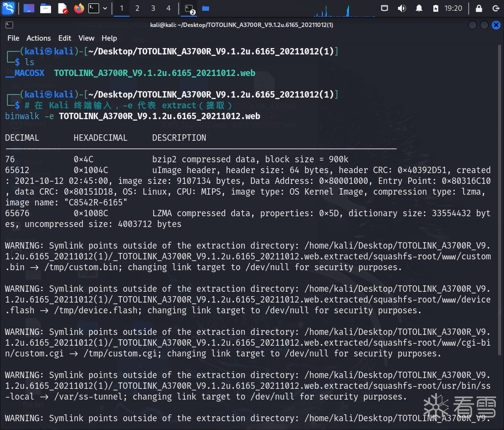Select the terminal window taskbar button

point(189,9)
